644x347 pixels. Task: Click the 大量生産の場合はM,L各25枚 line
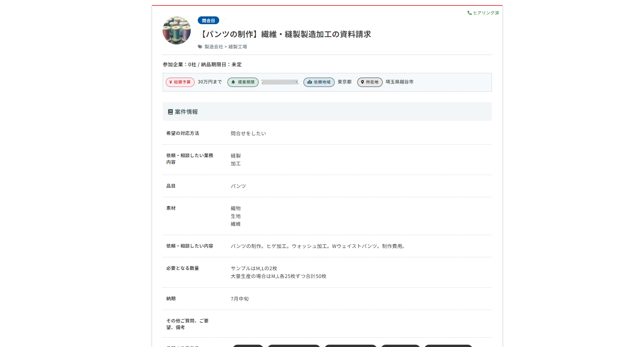click(279, 276)
